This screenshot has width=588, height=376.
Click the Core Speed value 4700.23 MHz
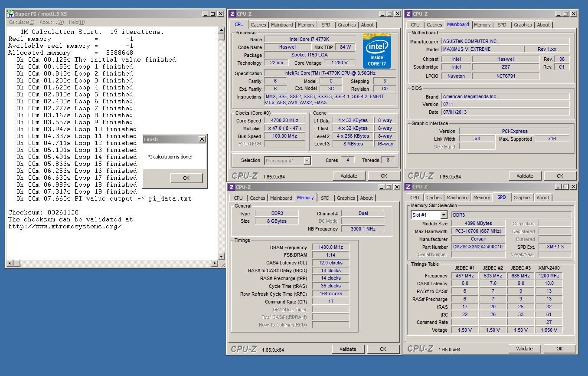coord(285,121)
